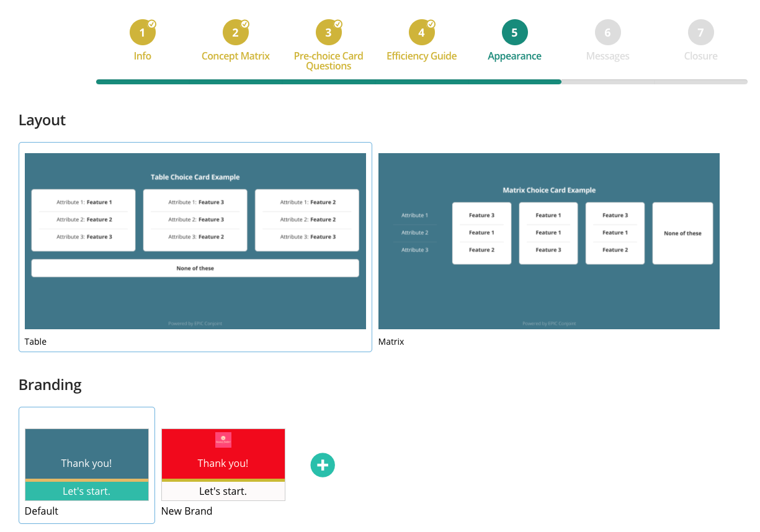This screenshot has height=532, width=760.
Task: Click the New Brand caption text
Action: 187,511
